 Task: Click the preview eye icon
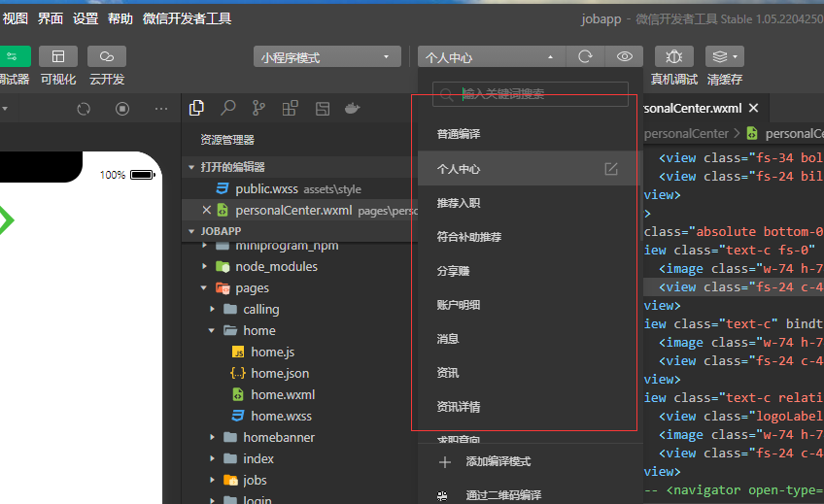624,56
